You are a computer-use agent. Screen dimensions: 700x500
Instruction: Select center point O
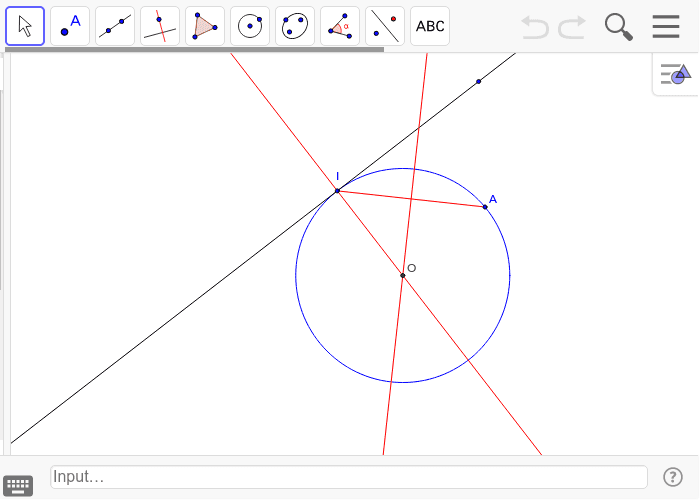pos(403,275)
